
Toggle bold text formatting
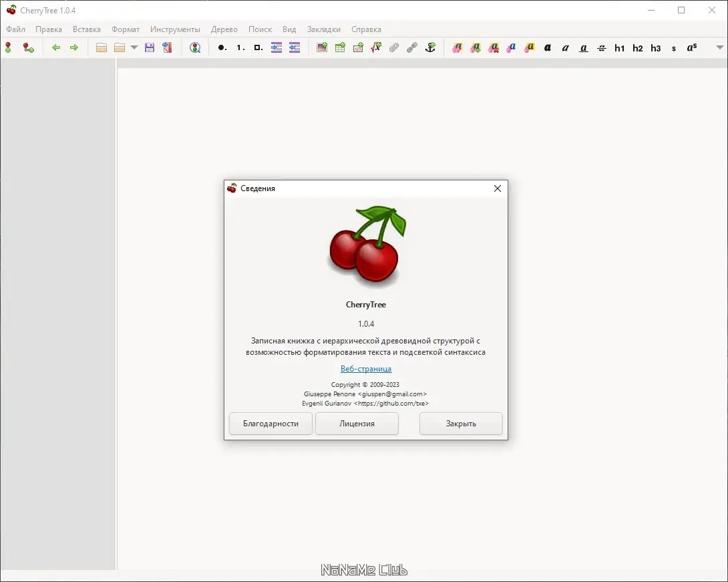pyautogui.click(x=548, y=47)
